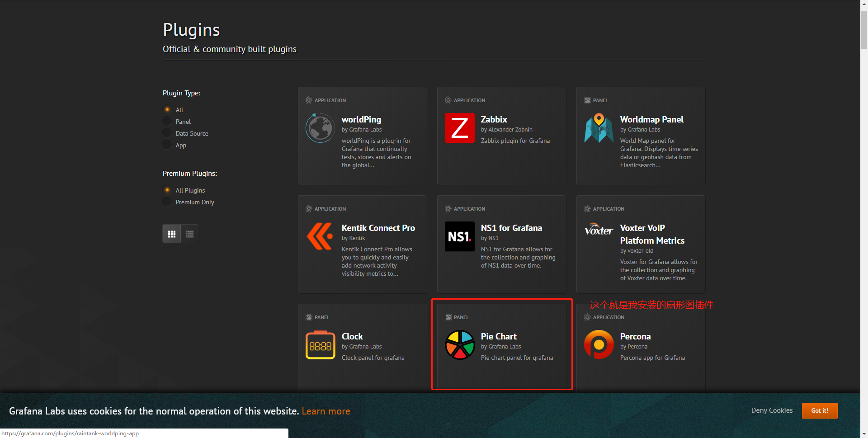Click the gear icon on worldPing card
Image resolution: width=868 pixels, height=438 pixels.
(309, 100)
